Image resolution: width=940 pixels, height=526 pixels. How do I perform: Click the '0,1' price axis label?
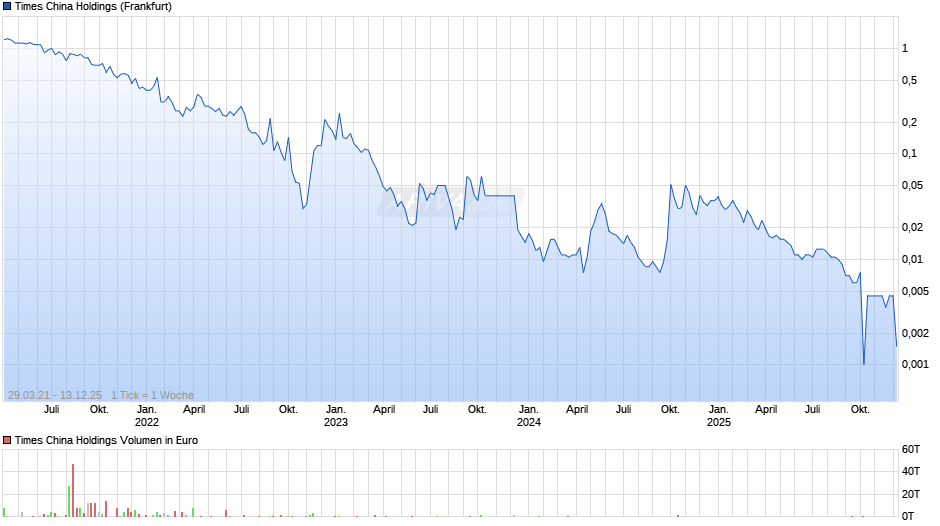(x=909, y=154)
